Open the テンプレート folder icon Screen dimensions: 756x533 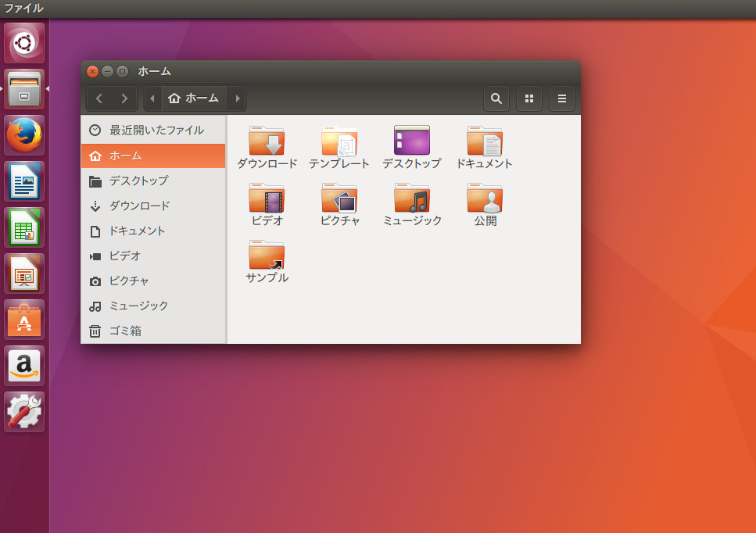(x=339, y=142)
